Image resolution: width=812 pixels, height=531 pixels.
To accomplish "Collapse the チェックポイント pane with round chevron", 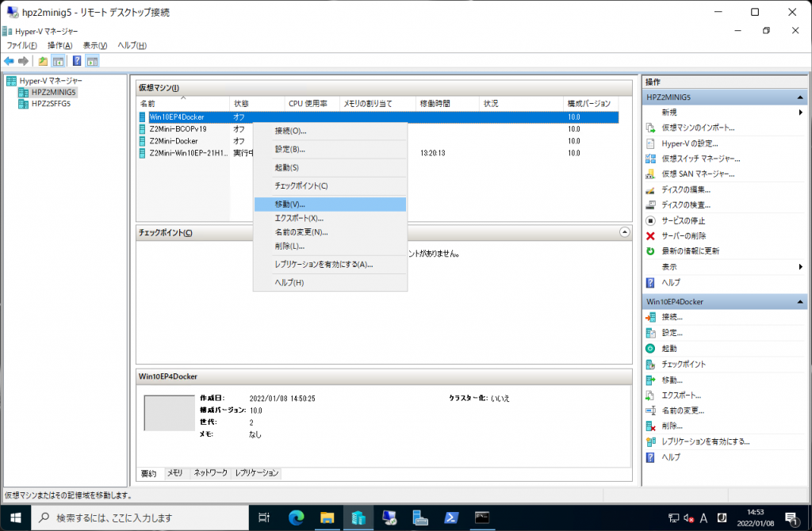I will coord(625,232).
